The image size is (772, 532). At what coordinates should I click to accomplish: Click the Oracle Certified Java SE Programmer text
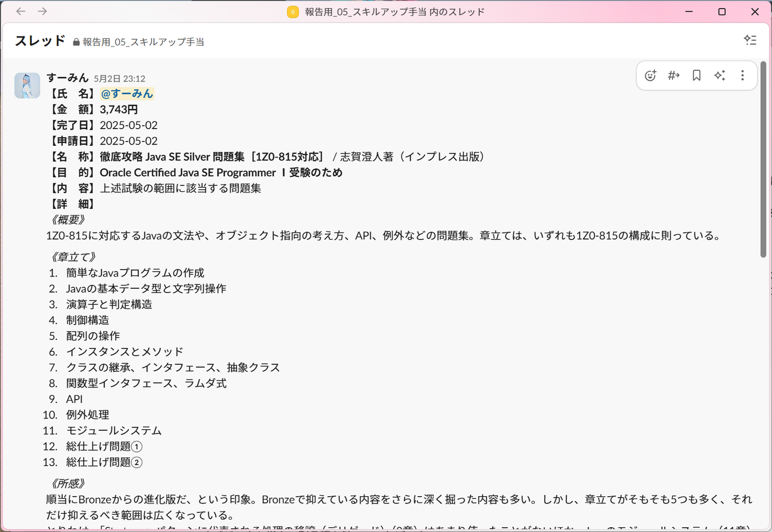[x=188, y=173]
